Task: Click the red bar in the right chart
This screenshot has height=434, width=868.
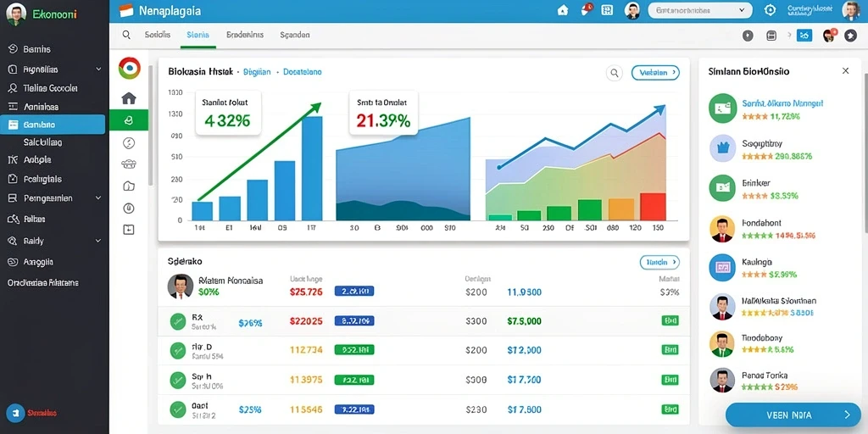Action: pos(653,207)
